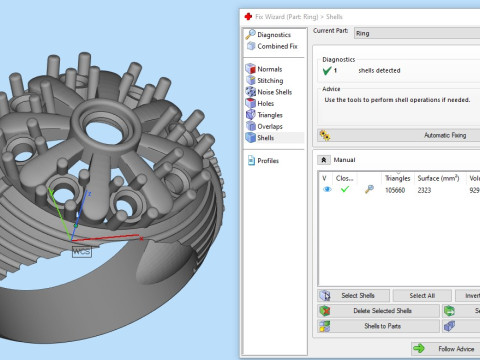Open the Profiles page
Screen dimensions: 480x360
pyautogui.click(x=263, y=161)
